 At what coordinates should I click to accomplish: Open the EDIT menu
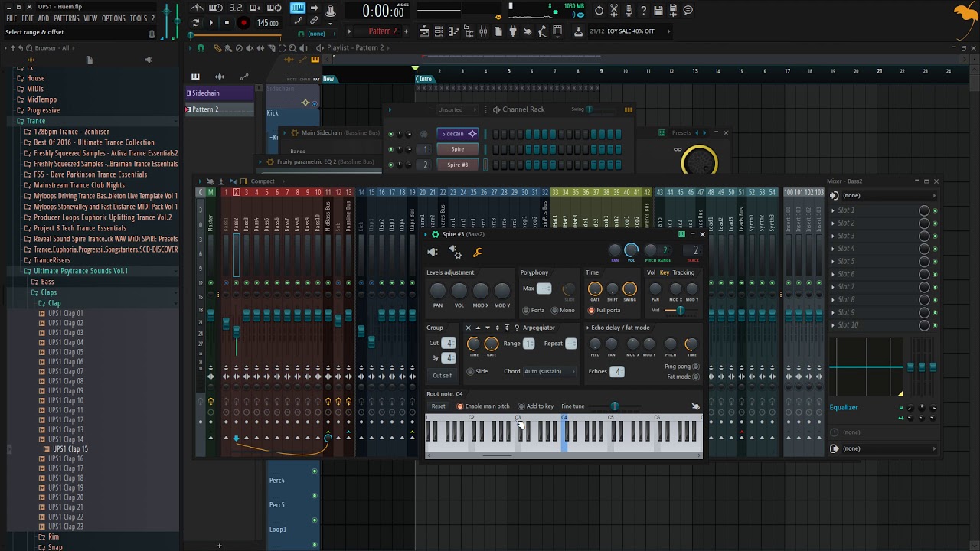tap(28, 18)
